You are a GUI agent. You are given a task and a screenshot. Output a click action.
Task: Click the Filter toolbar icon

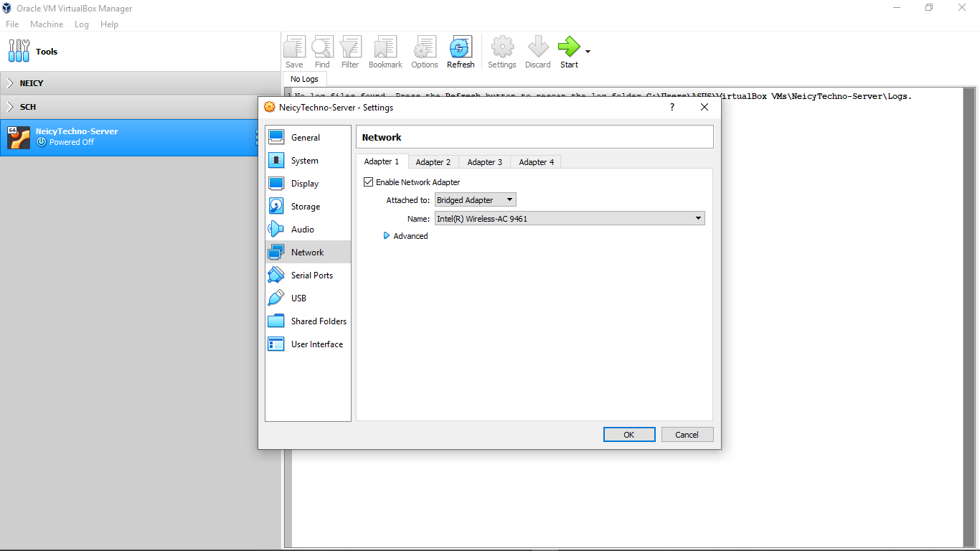click(350, 52)
